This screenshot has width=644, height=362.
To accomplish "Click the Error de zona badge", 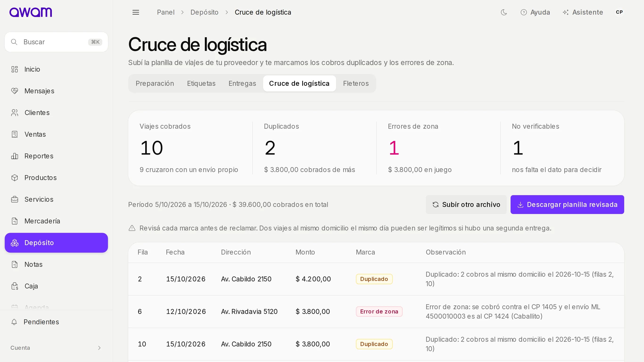I will [379, 312].
